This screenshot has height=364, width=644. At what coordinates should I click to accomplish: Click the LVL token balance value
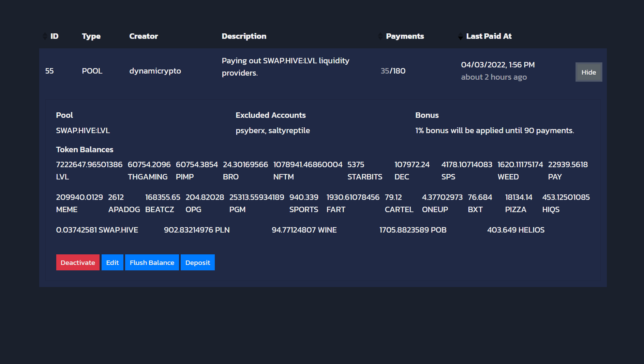(89, 164)
